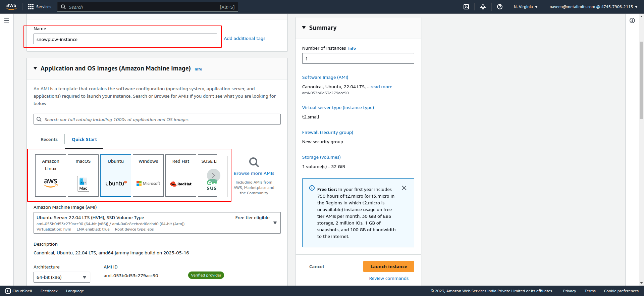Image resolution: width=644 pixels, height=296 pixels.
Task: Click the Free tier info circle icon
Action: click(312, 188)
